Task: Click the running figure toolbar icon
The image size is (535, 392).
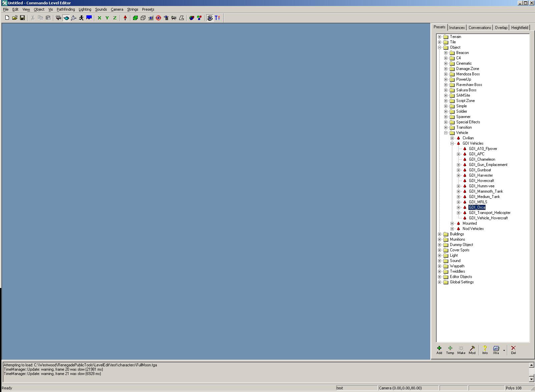Action: point(81,18)
